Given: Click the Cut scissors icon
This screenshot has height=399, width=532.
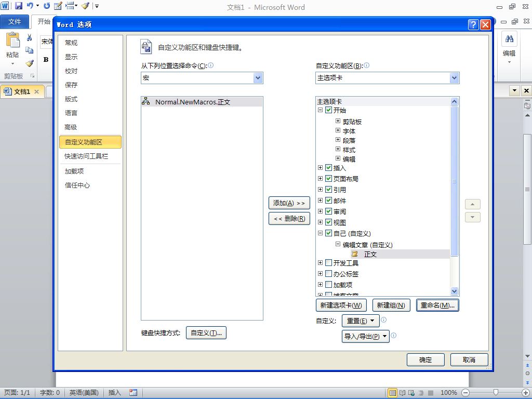Looking at the screenshot, I should point(30,37).
